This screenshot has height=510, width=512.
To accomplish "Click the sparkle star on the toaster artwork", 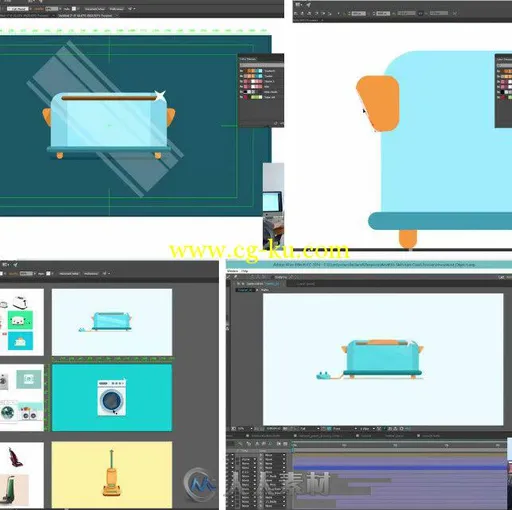I will pos(160,95).
